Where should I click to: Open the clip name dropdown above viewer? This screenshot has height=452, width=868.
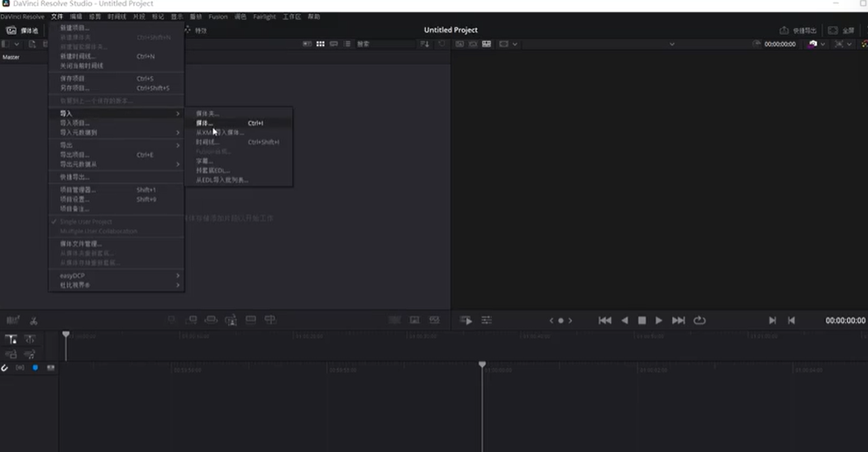coord(672,44)
